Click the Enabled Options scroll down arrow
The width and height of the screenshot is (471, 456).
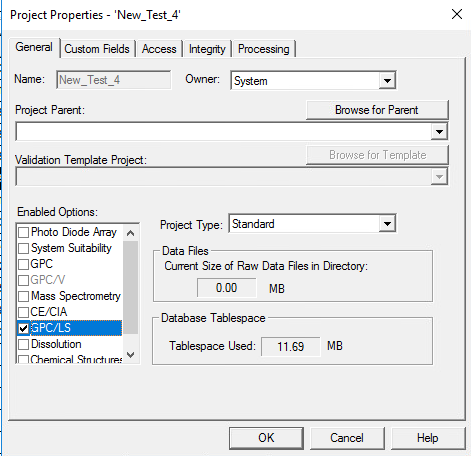tap(131, 355)
